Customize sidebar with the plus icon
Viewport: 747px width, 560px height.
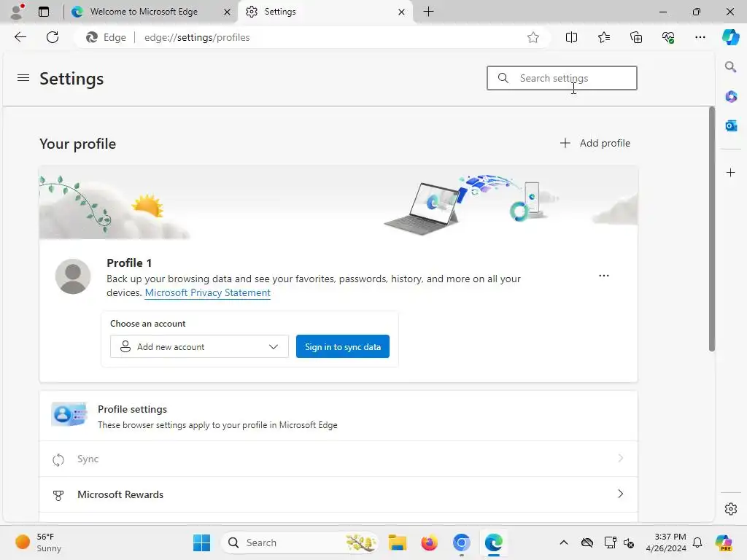(731, 172)
